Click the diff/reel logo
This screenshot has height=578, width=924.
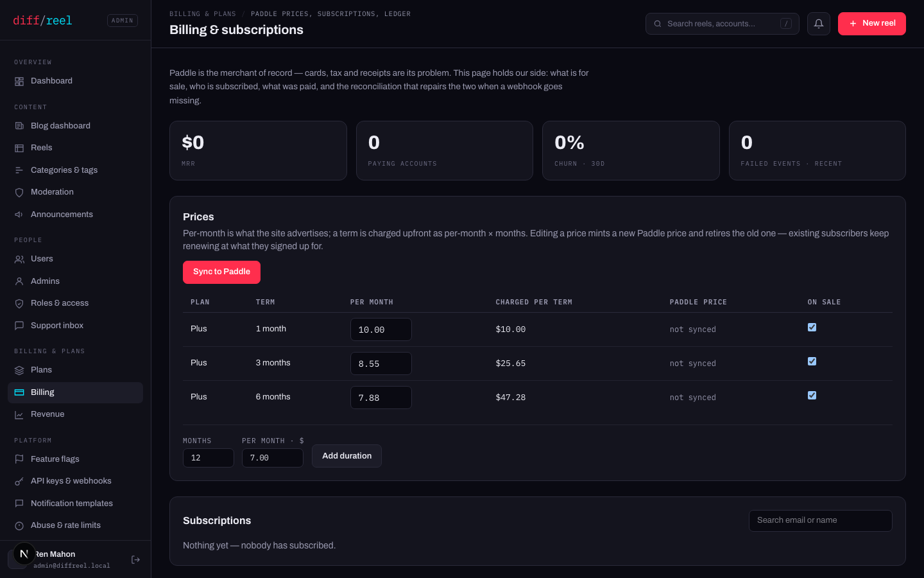(42, 21)
